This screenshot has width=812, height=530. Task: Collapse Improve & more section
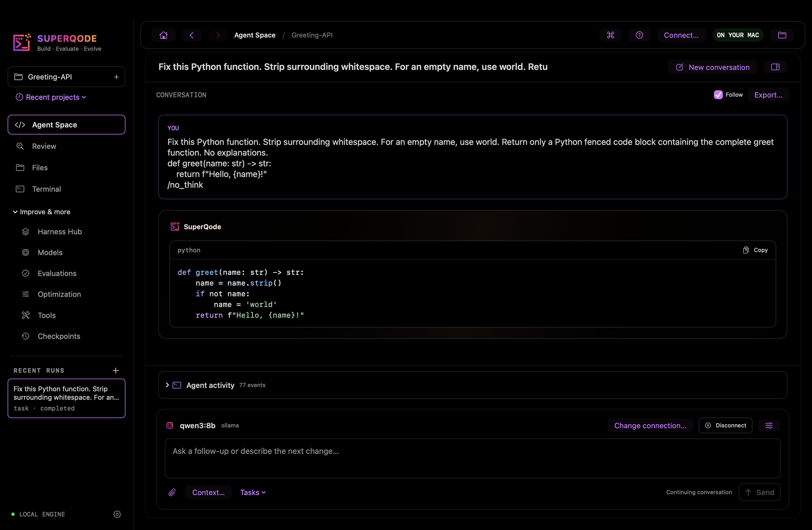coord(42,212)
